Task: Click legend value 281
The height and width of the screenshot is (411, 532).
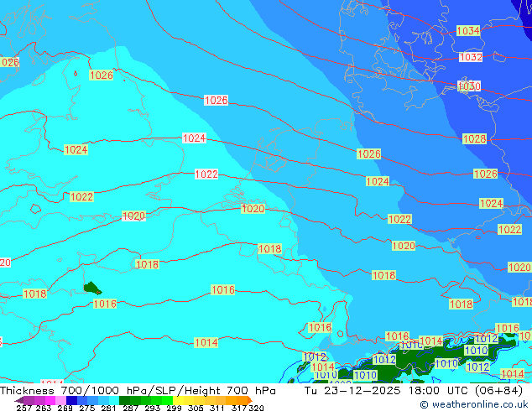Action: point(108,408)
